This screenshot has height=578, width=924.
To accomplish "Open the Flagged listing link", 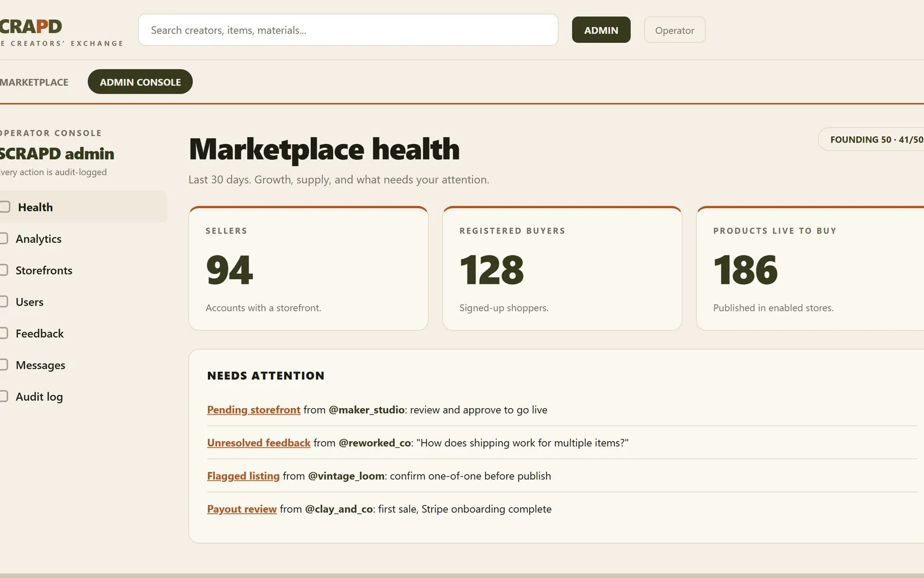I will pos(243,476).
